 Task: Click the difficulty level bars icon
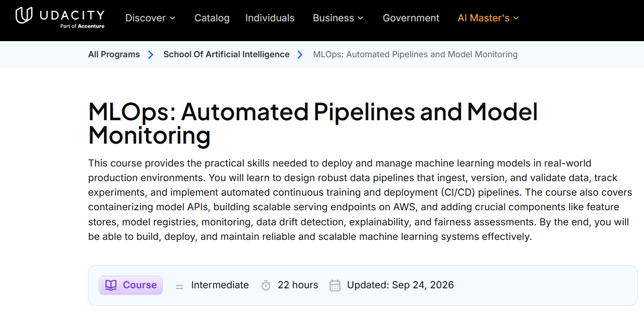179,286
